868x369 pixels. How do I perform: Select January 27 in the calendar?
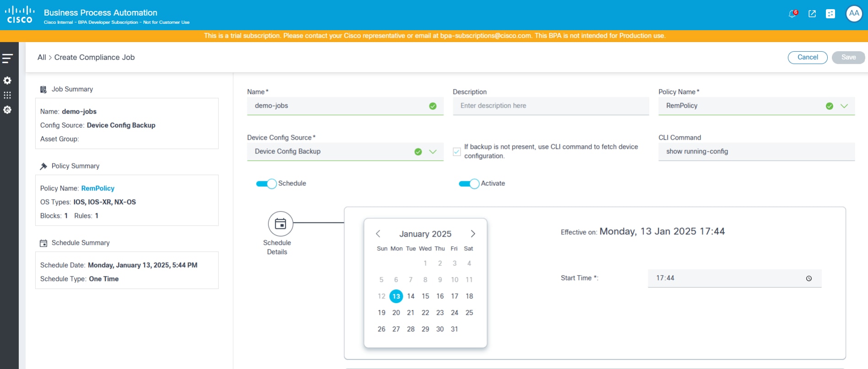[396, 329]
